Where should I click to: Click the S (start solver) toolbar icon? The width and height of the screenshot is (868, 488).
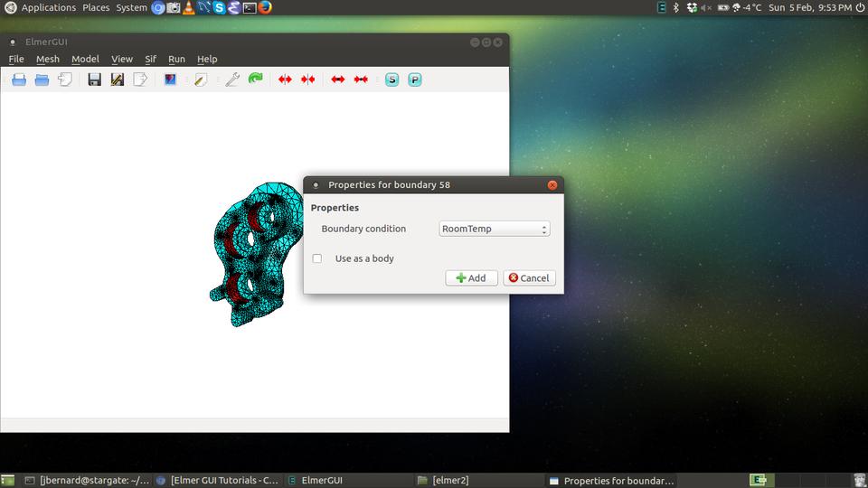point(392,80)
